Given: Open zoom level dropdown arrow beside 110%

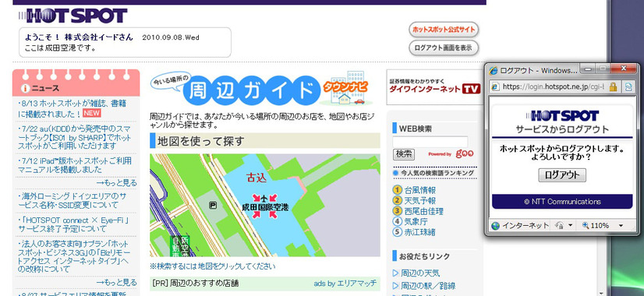Looking at the screenshot, I should (x=621, y=225).
